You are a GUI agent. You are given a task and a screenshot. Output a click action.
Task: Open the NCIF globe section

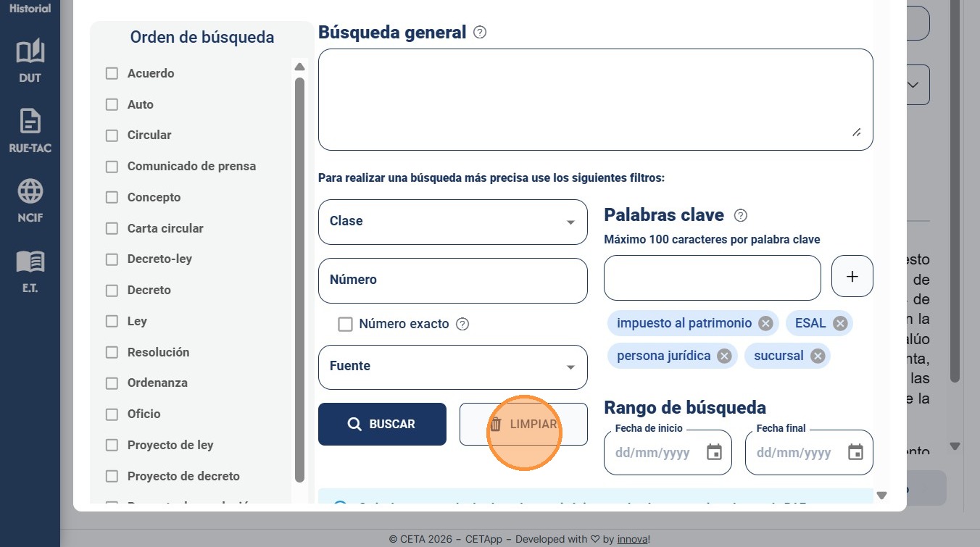pyautogui.click(x=30, y=201)
